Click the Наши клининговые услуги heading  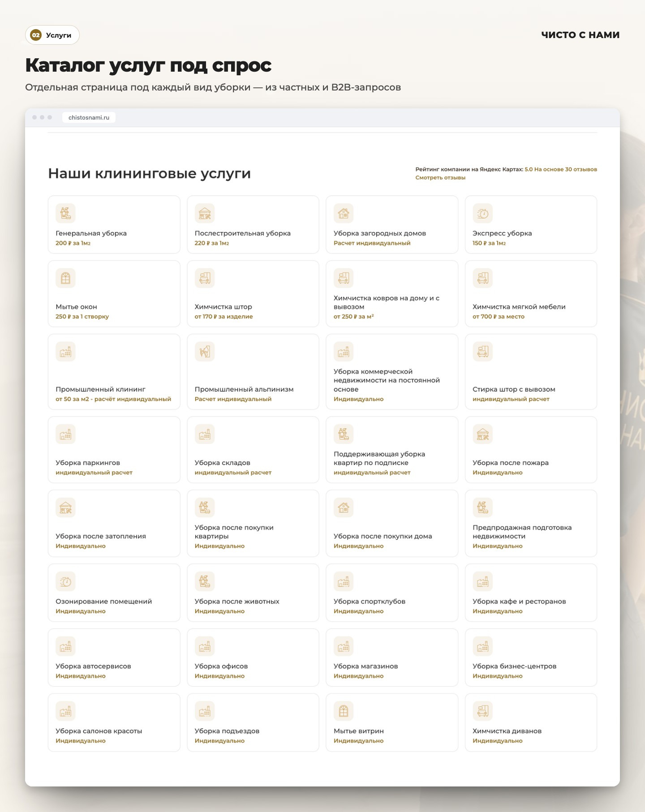(x=149, y=174)
